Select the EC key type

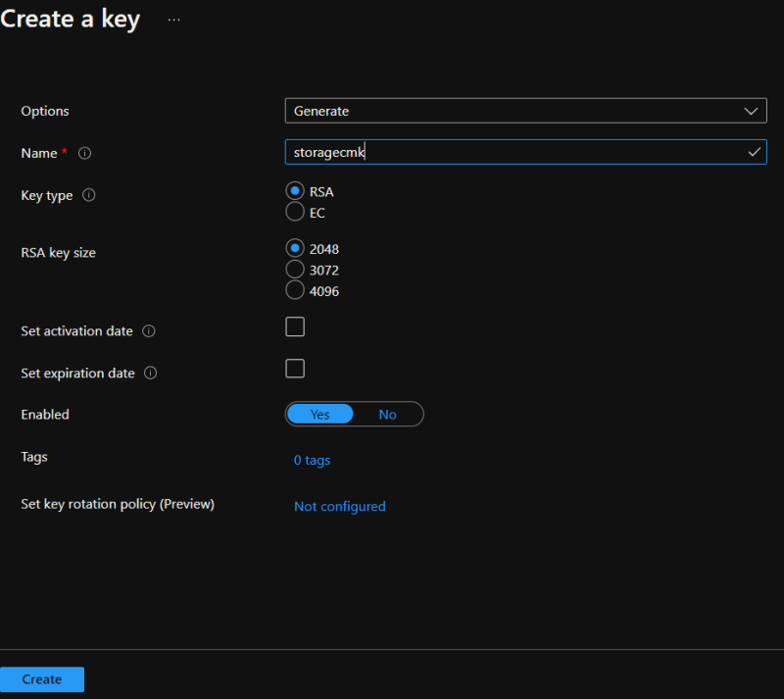295,212
